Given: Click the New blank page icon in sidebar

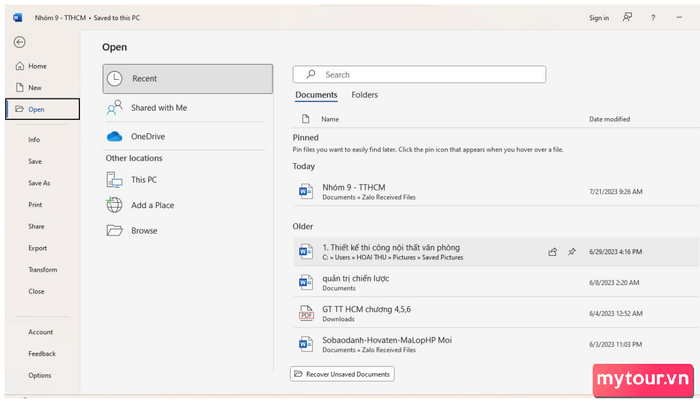Looking at the screenshot, I should [x=20, y=88].
